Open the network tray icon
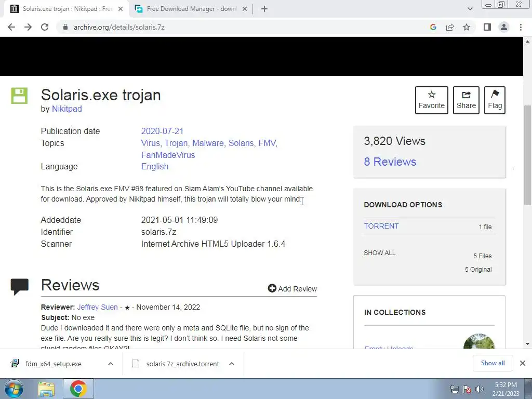Viewport: 532px width, 399px height. click(x=454, y=389)
